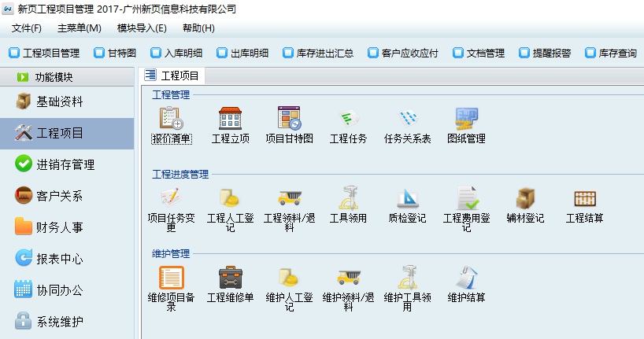The height and width of the screenshot is (339, 644).
Task: Click the 出库明细 toolbar shortcut
Action: click(242, 53)
